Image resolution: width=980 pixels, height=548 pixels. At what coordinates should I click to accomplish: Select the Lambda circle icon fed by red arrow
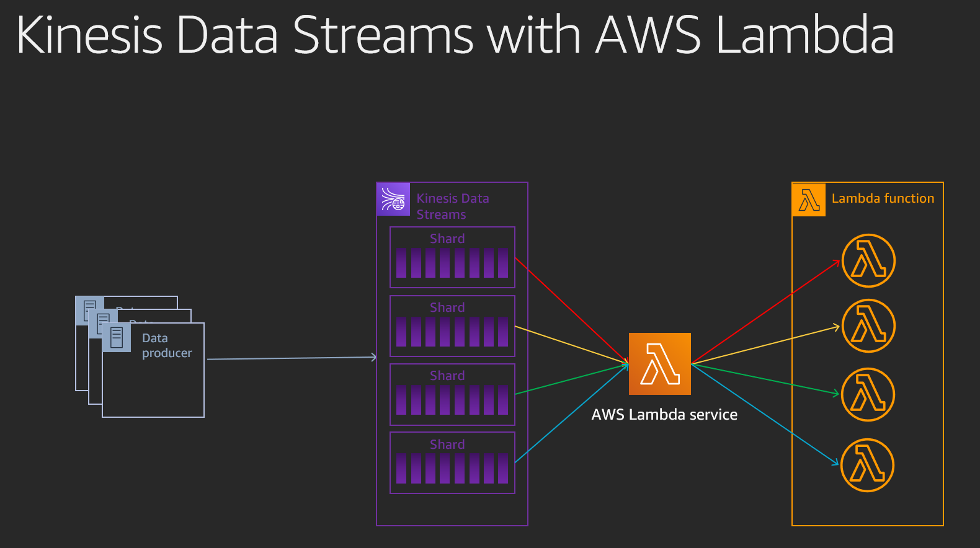[868, 260]
